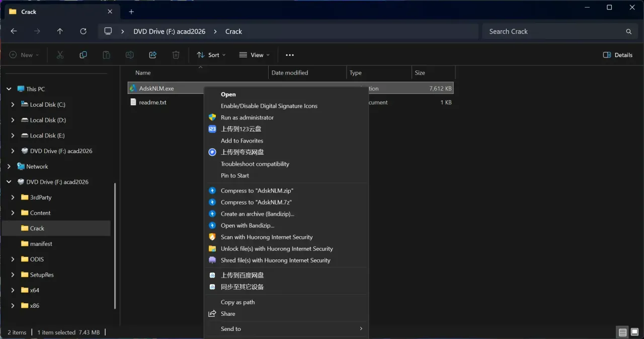This screenshot has width=644, height=339.
Task: Click the Paste clipboard icon in toolbar
Action: [x=106, y=55]
